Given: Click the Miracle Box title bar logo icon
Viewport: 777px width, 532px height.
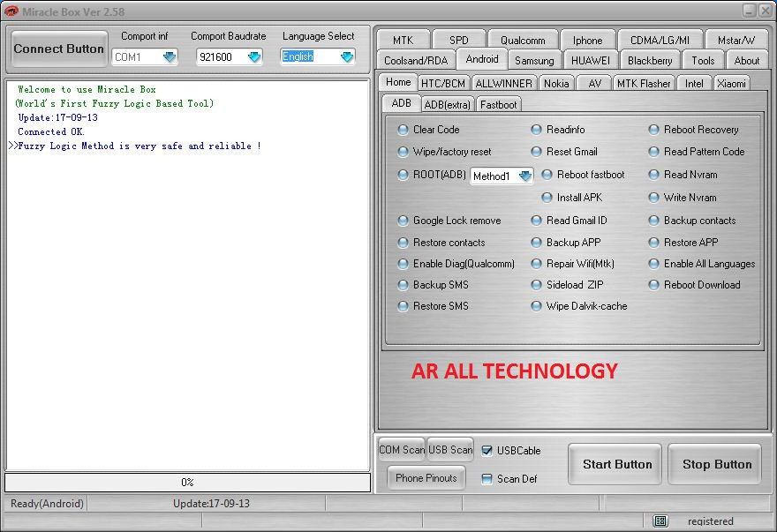Looking at the screenshot, I should click(x=11, y=11).
